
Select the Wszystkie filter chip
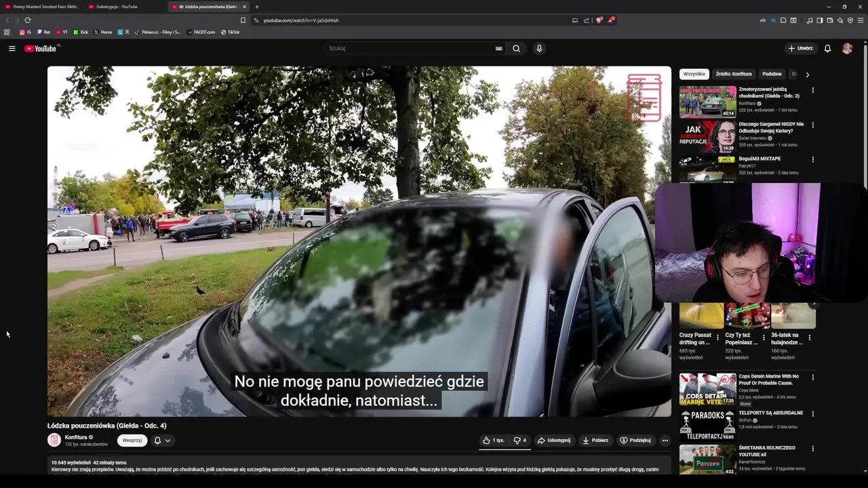(694, 74)
